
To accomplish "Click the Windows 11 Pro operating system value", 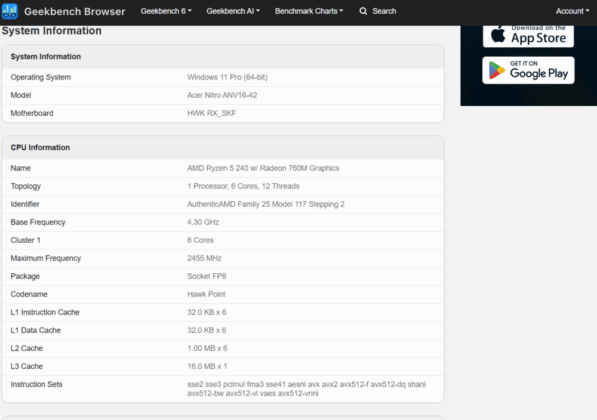I will [x=227, y=77].
